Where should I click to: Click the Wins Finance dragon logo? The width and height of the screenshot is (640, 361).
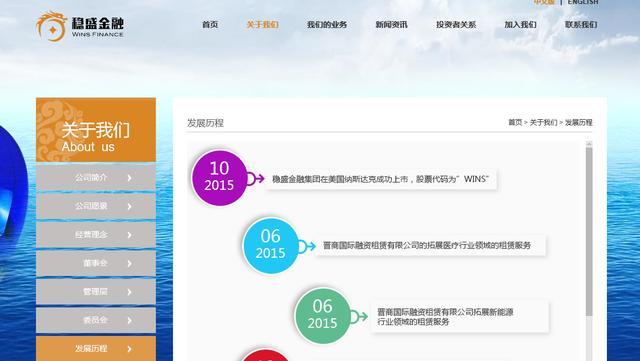coord(80,27)
